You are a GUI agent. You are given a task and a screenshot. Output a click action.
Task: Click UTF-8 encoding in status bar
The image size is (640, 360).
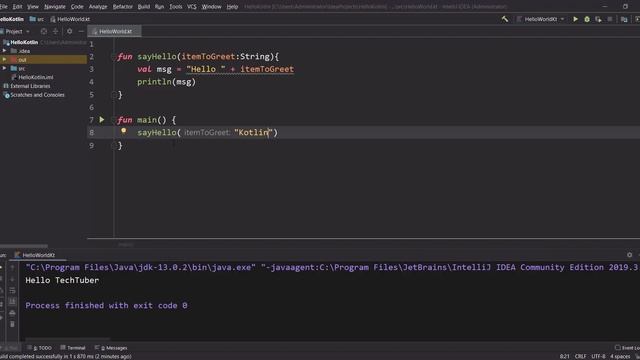(598, 356)
